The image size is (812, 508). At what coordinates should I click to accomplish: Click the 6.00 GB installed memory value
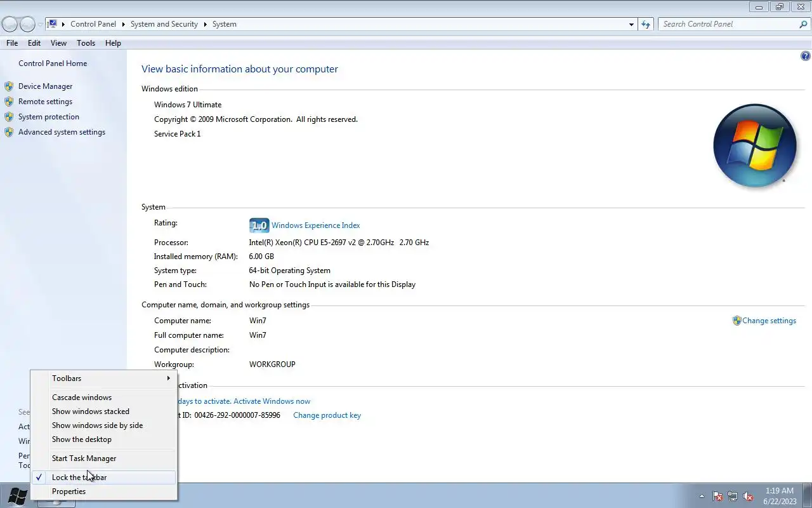tap(261, 257)
